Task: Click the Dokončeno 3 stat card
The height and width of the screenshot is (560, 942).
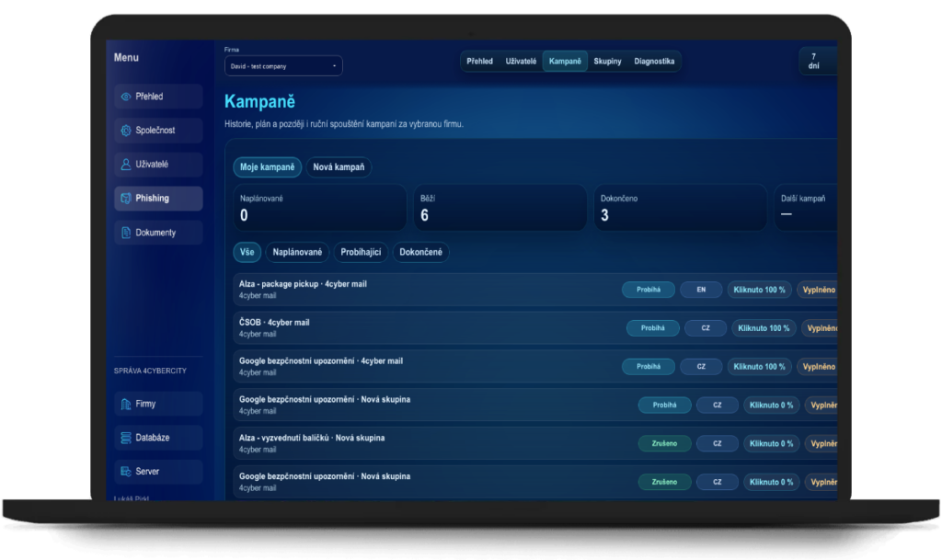Action: tap(680, 208)
